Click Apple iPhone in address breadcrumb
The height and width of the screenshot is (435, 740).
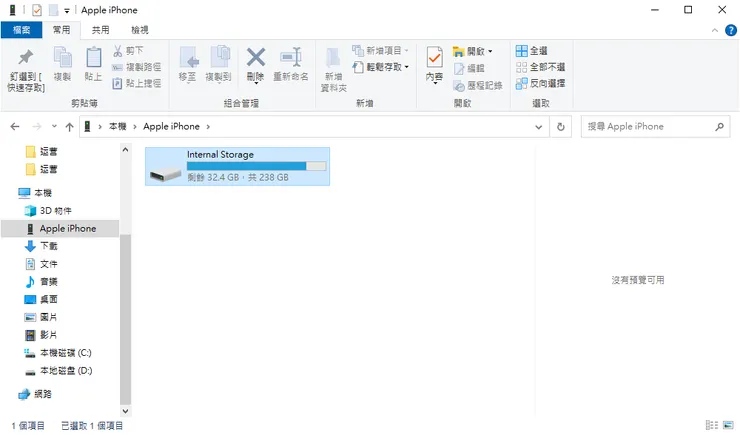[x=171, y=126]
